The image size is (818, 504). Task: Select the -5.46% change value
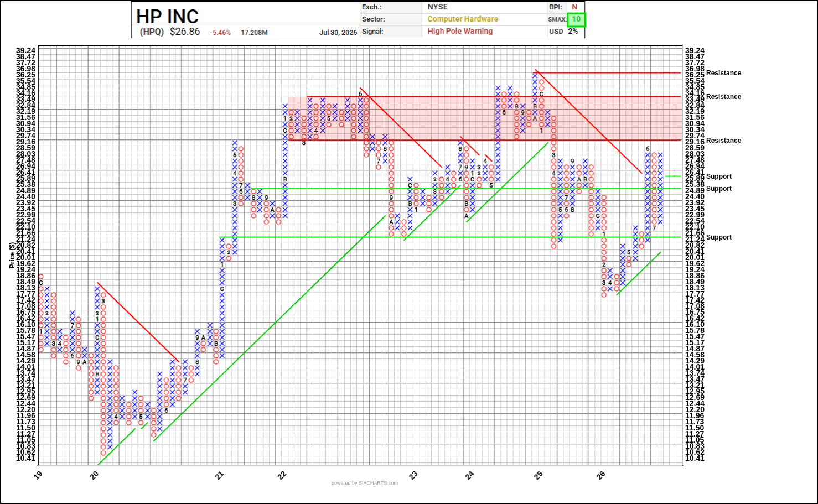point(220,33)
